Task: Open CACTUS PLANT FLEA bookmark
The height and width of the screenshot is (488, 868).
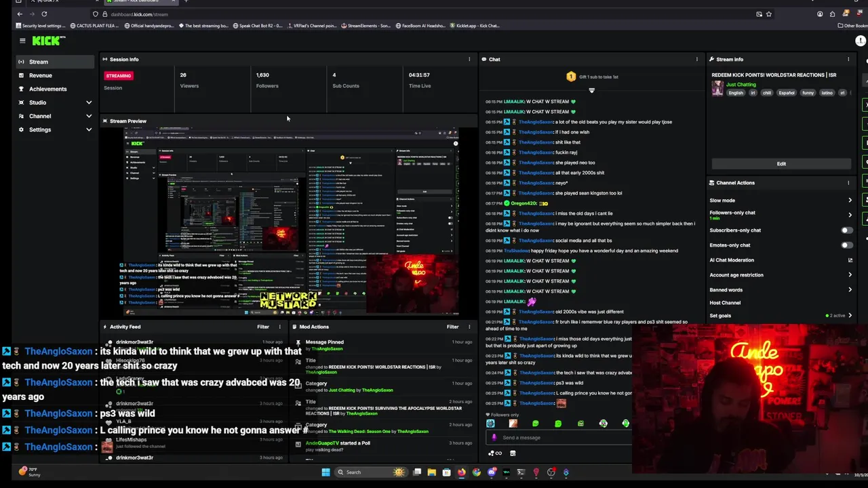Action: point(96,26)
